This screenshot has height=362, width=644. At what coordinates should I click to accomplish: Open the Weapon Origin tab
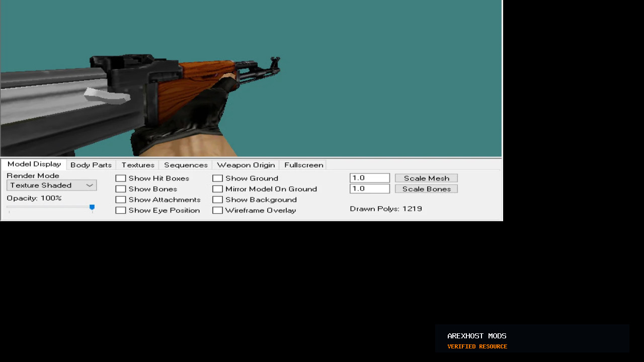(246, 165)
